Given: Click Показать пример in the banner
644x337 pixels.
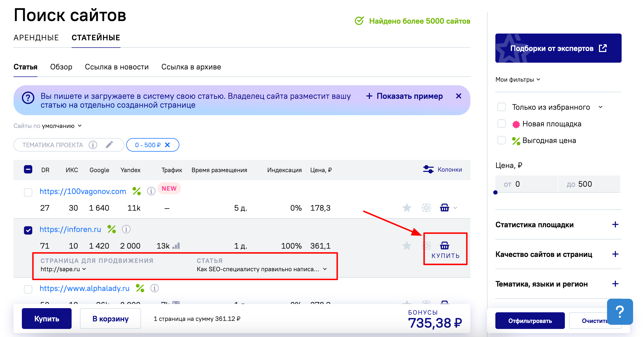Looking at the screenshot, I should [405, 96].
